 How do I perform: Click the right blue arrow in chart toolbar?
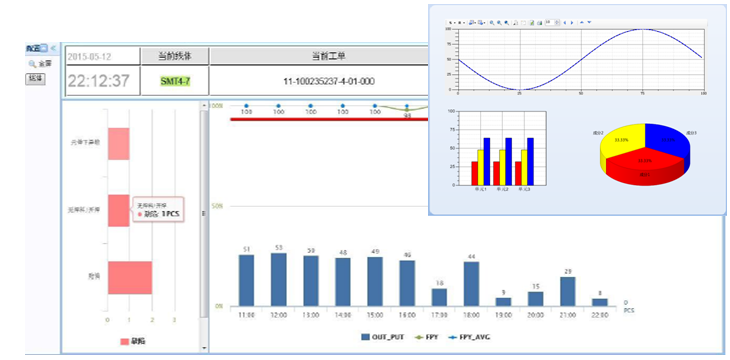[x=572, y=22]
